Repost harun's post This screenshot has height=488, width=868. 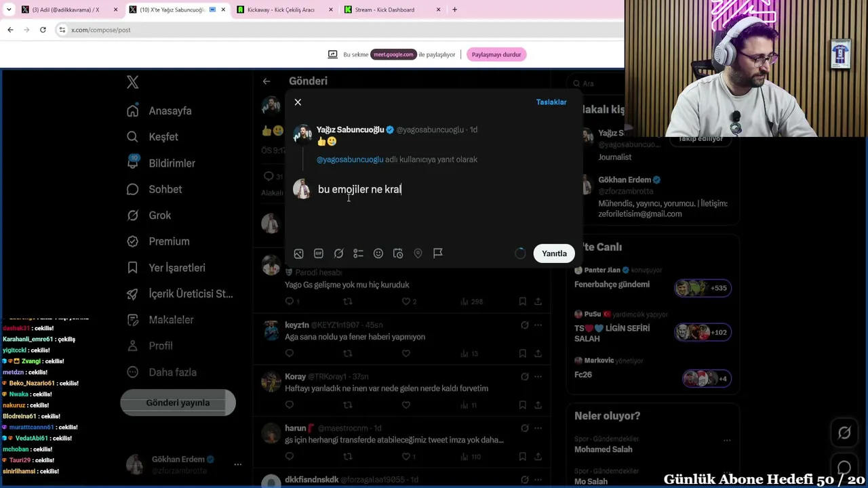click(347, 457)
